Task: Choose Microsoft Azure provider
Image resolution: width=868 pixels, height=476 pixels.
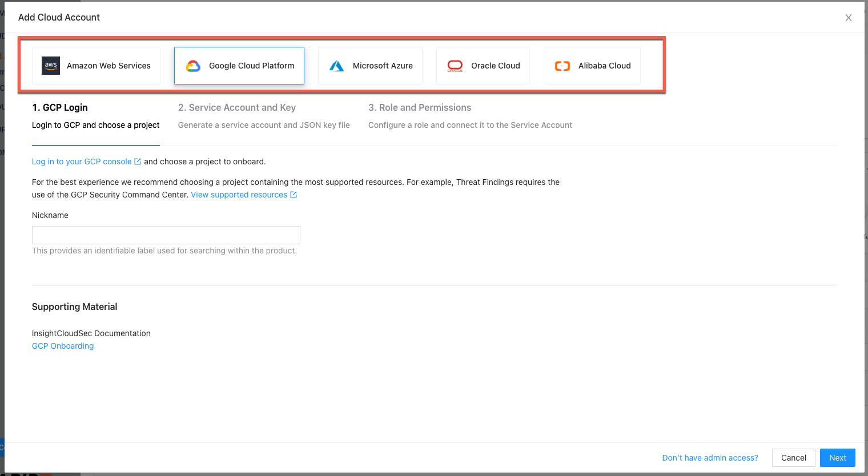Action: pyautogui.click(x=370, y=66)
